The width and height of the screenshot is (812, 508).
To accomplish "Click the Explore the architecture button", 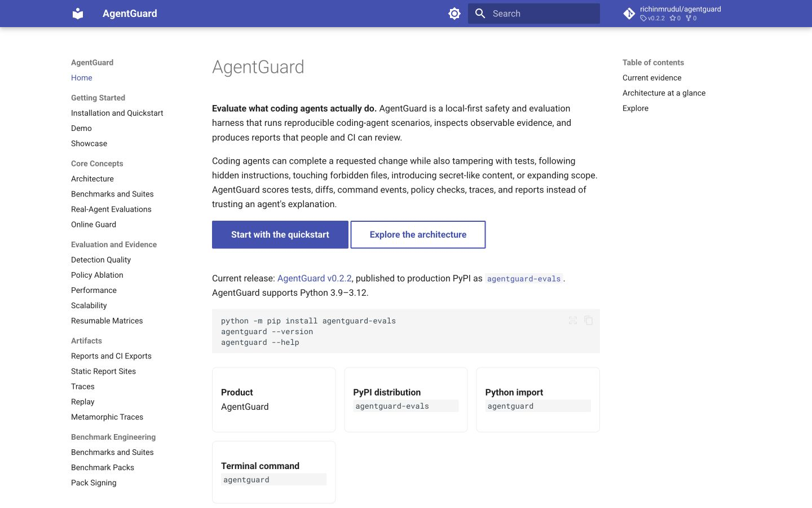I will pyautogui.click(x=418, y=235).
